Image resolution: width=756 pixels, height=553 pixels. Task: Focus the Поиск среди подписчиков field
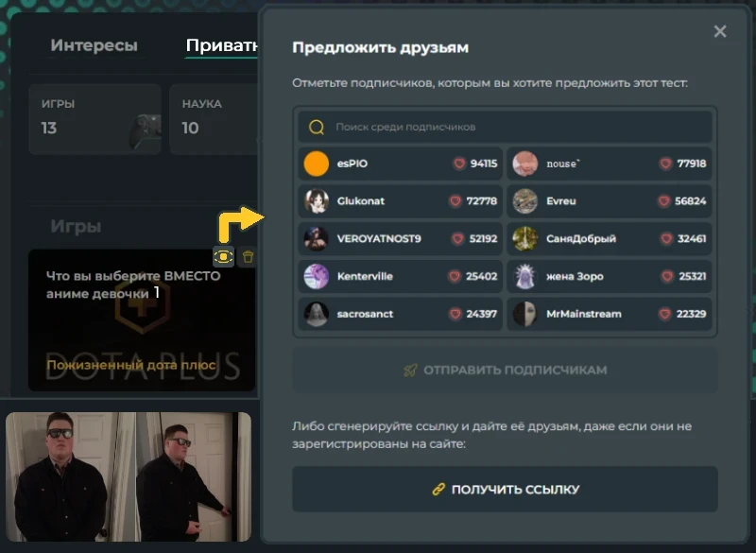click(x=505, y=127)
